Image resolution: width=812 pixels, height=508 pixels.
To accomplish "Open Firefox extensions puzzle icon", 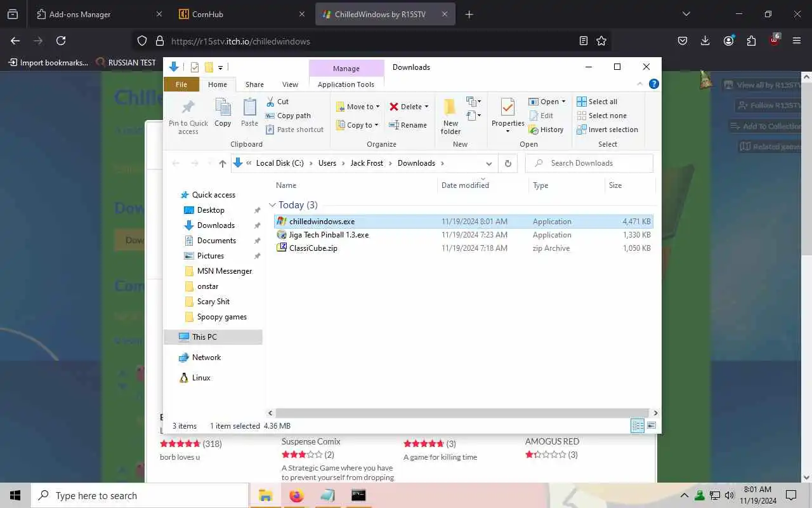I will click(x=751, y=41).
